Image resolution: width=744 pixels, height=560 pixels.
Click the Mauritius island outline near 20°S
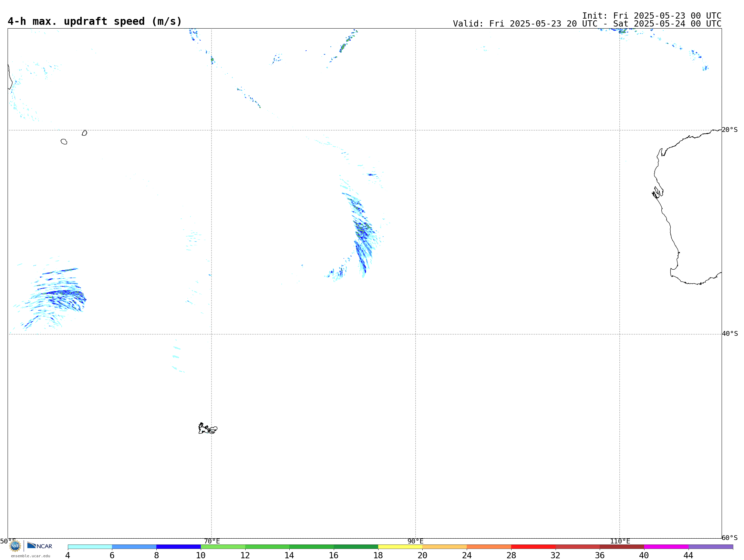tap(84, 133)
